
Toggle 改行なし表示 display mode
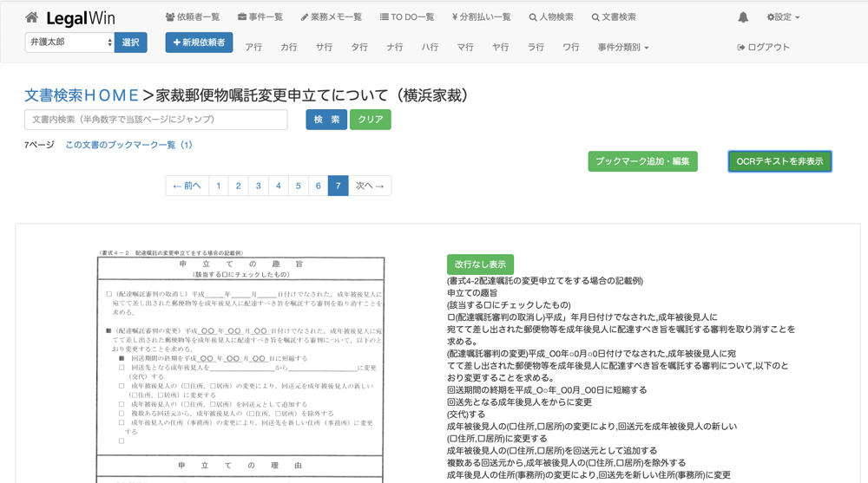coord(480,264)
